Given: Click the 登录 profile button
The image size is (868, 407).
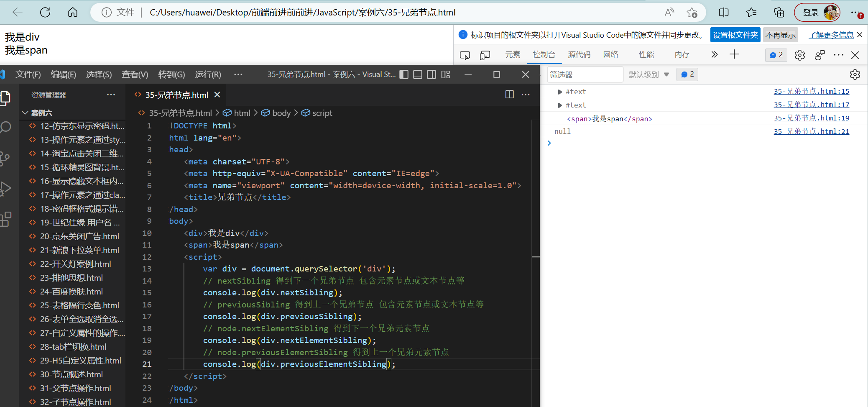Looking at the screenshot, I should click(817, 13).
